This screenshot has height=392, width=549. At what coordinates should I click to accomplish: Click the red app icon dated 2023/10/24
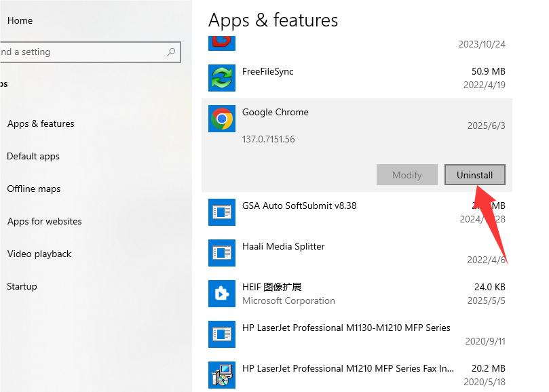[x=222, y=43]
